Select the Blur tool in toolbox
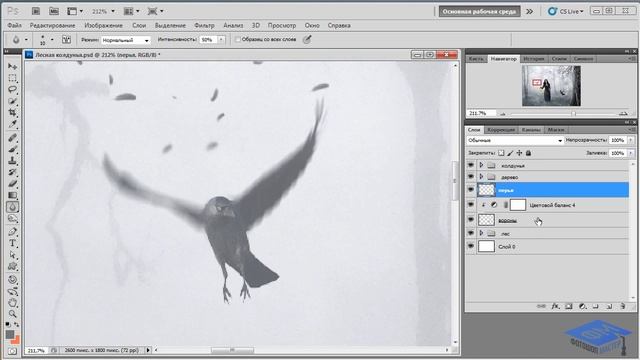 13,207
